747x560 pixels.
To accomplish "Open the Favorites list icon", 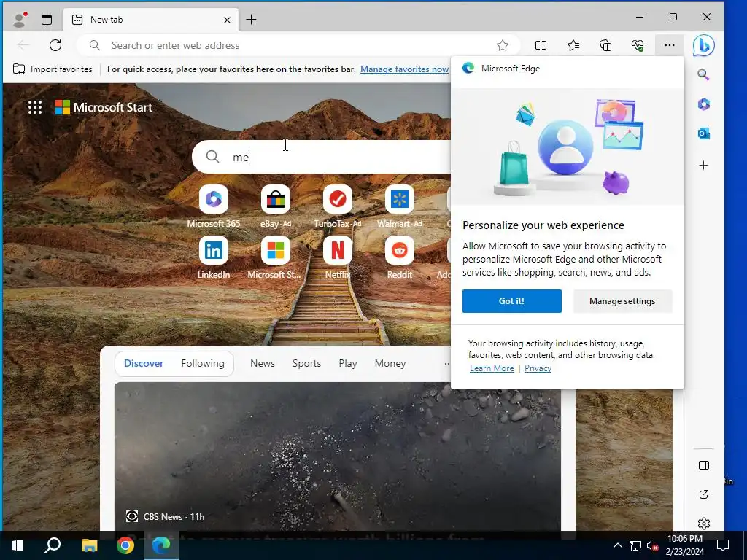I will (573, 45).
